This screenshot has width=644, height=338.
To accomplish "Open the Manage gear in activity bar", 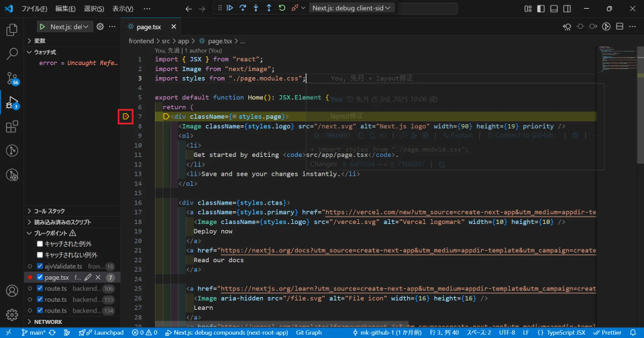I will tap(12, 315).
